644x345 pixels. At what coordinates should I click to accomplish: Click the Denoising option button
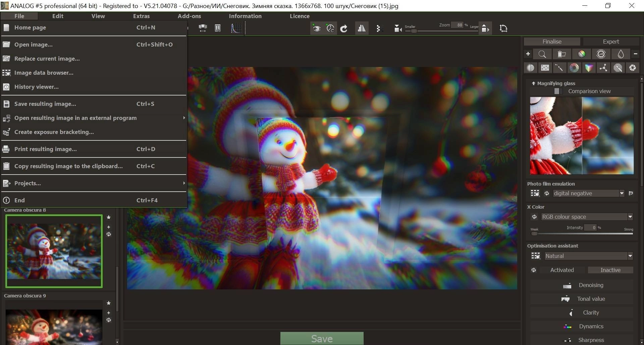(582, 285)
